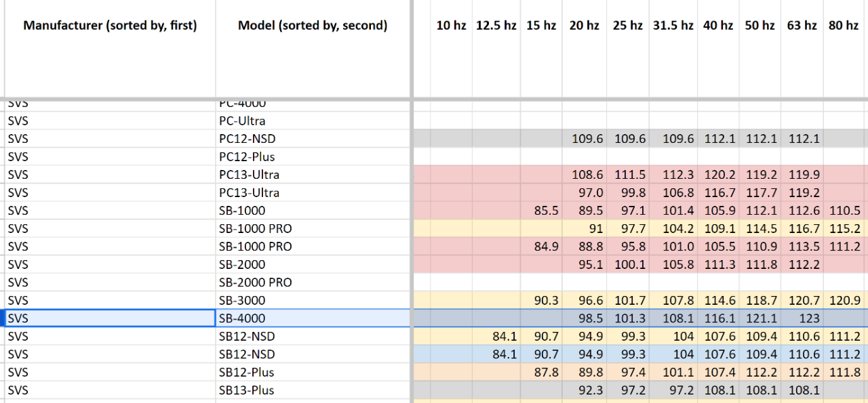The width and height of the screenshot is (868, 403).
Task: Select the 95.1 value in SB-2000 row
Action: pyautogui.click(x=584, y=264)
